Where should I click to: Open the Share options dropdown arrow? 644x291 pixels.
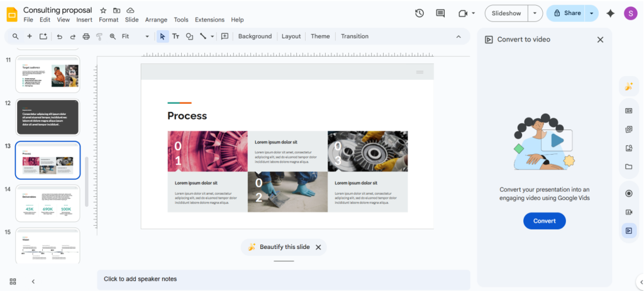(x=591, y=14)
